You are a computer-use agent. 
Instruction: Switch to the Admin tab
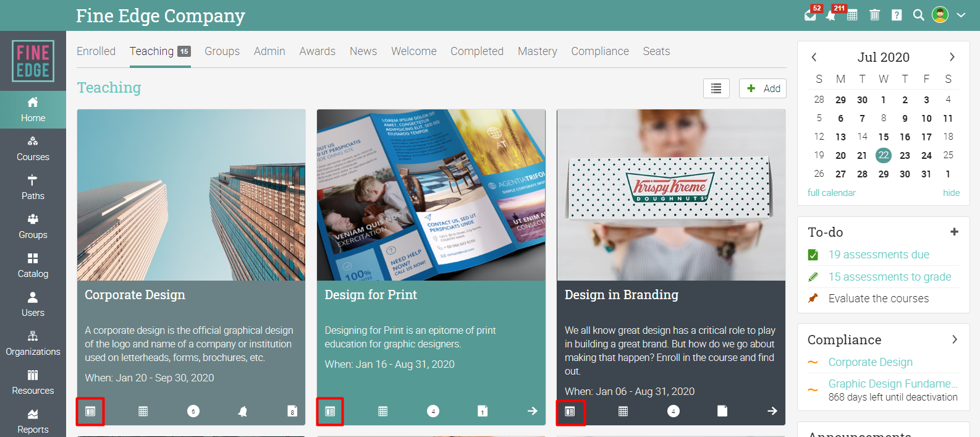(269, 51)
